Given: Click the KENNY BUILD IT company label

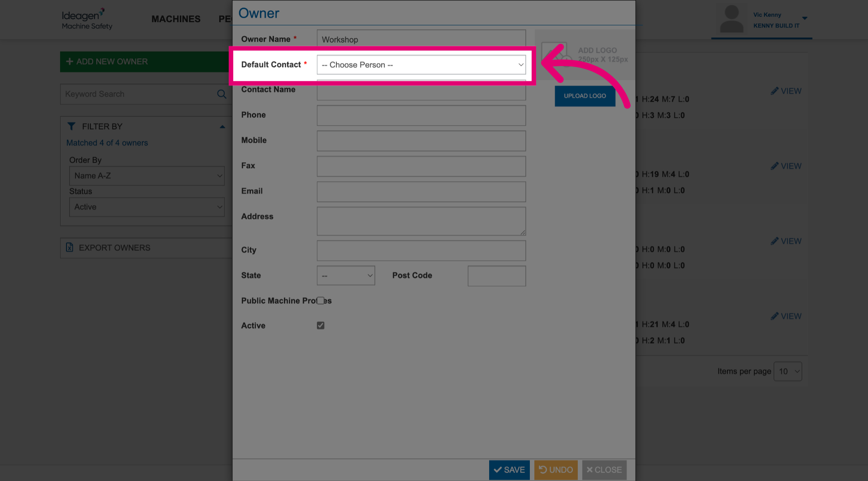Looking at the screenshot, I should coord(776,26).
